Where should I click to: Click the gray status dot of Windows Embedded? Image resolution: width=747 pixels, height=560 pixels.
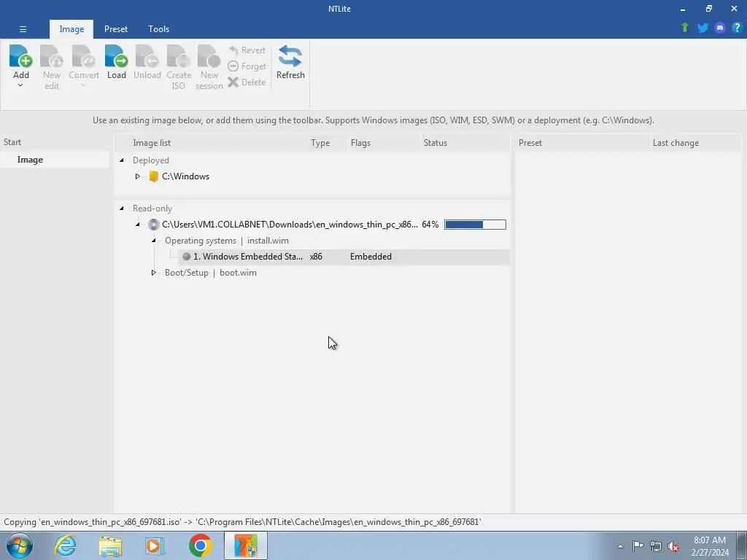pos(186,257)
